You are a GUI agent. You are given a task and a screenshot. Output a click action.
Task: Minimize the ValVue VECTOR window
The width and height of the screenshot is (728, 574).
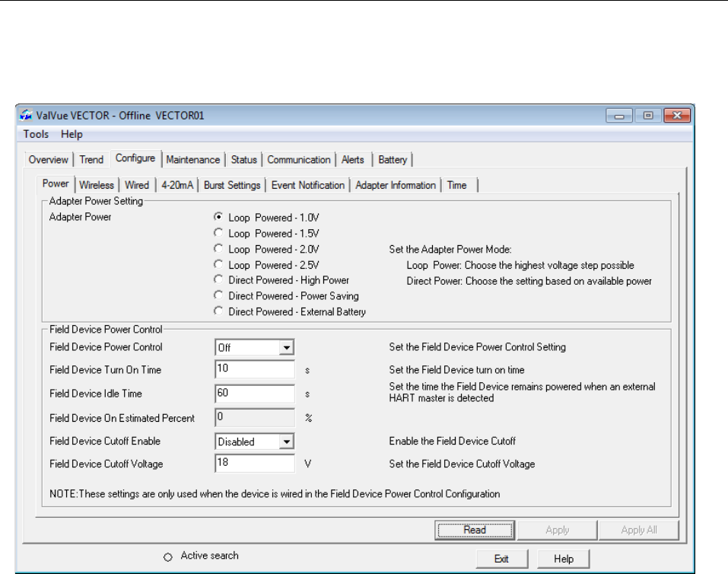(x=619, y=116)
